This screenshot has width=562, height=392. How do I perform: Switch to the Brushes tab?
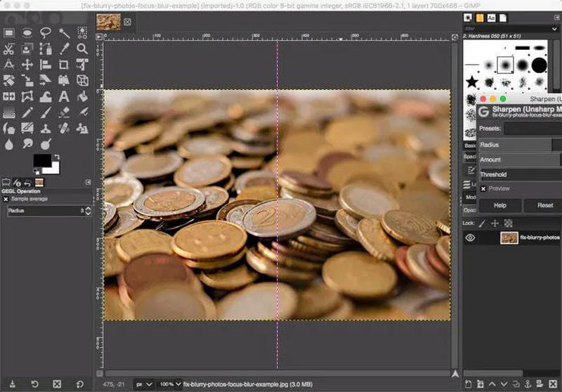click(x=468, y=18)
